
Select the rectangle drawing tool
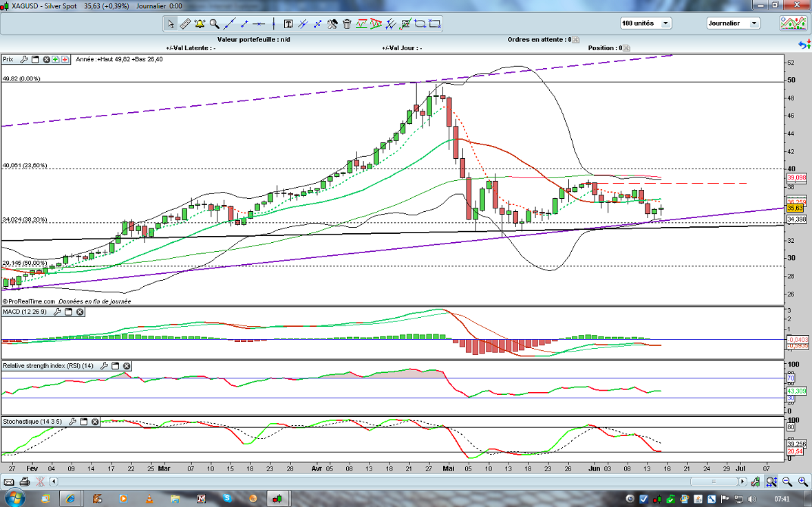click(434, 23)
